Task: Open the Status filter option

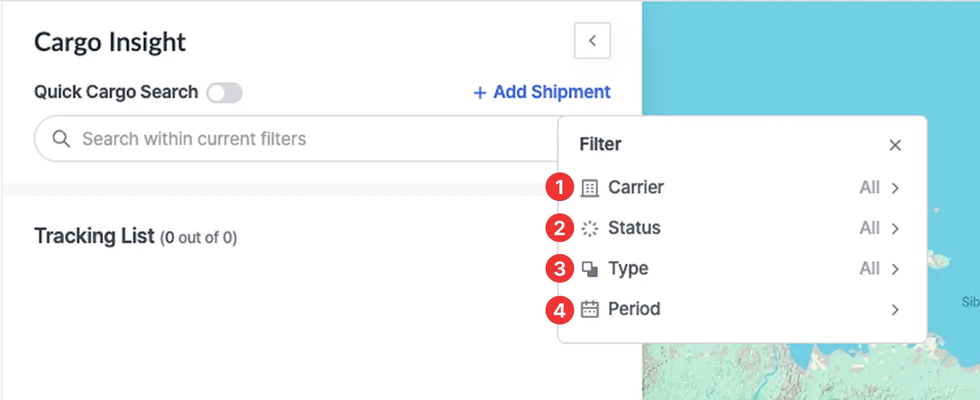Action: [634, 228]
